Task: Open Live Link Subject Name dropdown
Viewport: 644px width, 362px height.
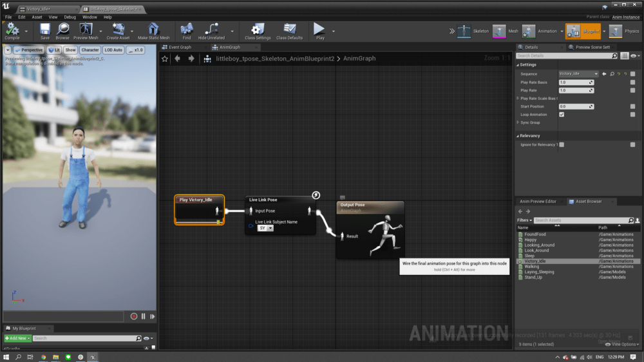Action: [x=265, y=228]
